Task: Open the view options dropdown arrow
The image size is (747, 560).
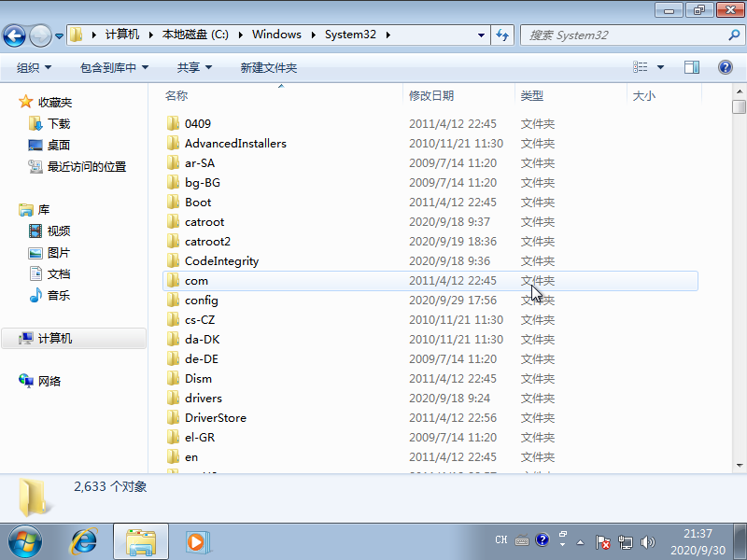Action: 660,67
